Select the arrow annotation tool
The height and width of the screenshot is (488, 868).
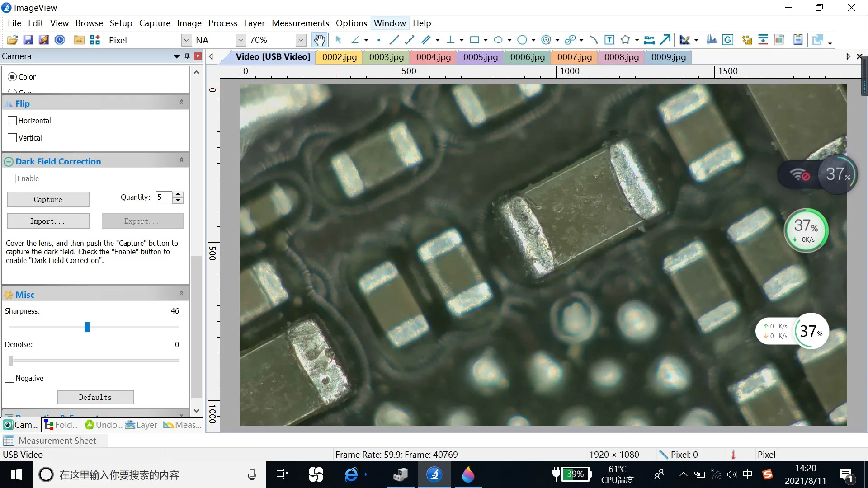click(x=665, y=40)
